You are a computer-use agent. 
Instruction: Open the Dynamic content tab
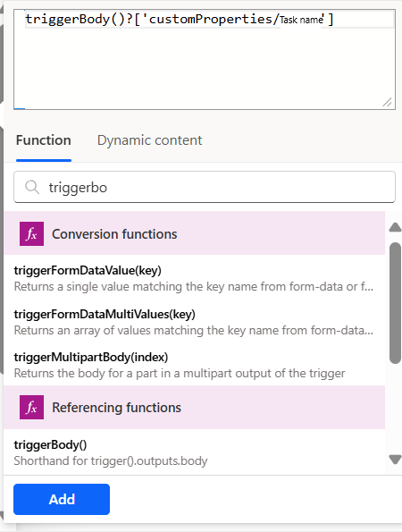click(149, 140)
